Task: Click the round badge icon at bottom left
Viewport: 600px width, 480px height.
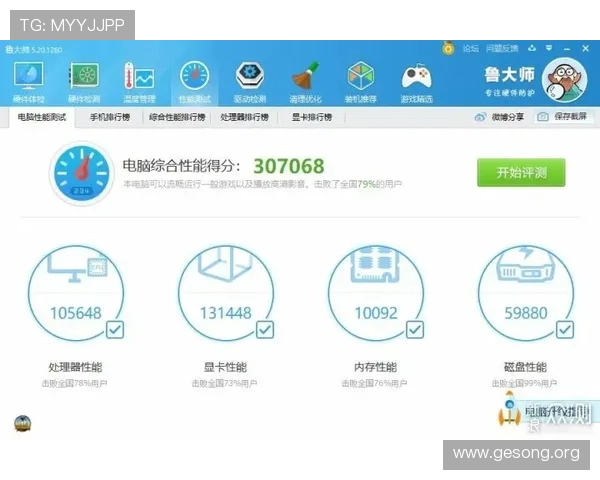Action: 23,424
